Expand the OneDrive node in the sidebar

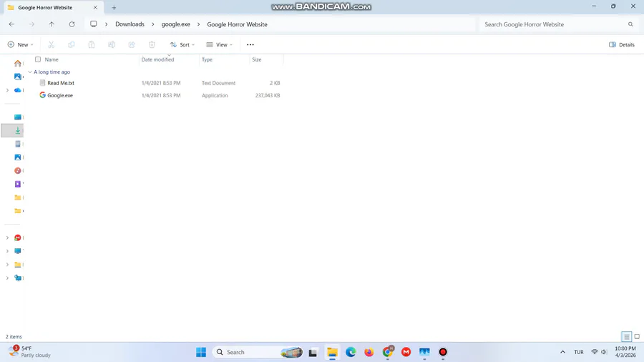coord(7,90)
